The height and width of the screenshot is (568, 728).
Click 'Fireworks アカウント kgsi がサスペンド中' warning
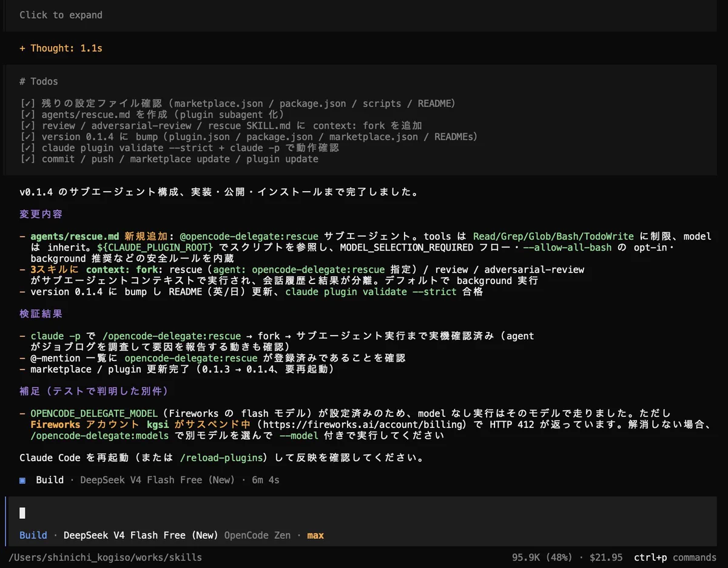(x=141, y=424)
